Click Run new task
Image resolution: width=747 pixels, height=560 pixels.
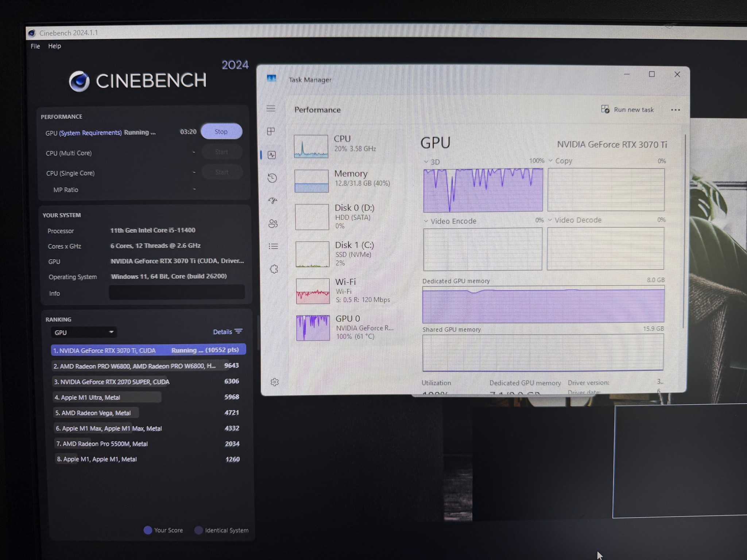click(x=627, y=110)
